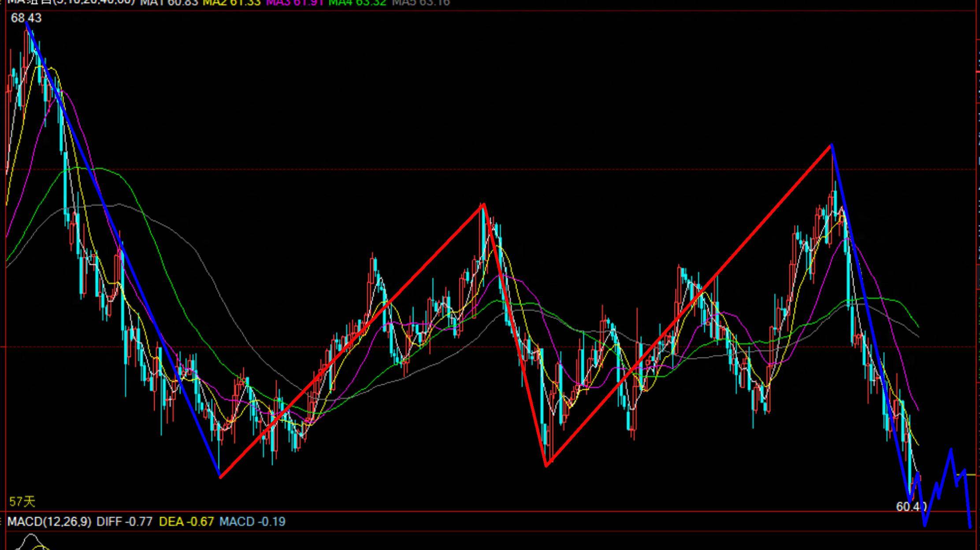
Task: Click the yellow DEA -0.67 readout
Action: [x=186, y=522]
